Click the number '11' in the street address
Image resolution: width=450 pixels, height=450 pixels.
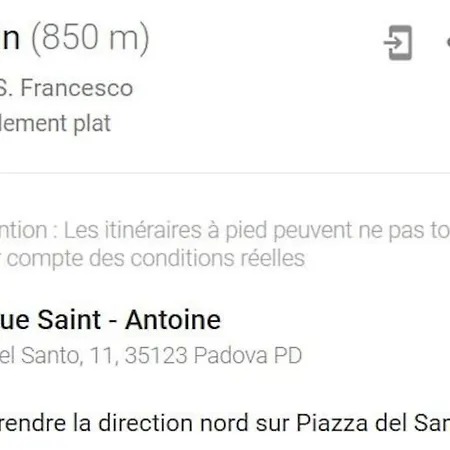pyautogui.click(x=102, y=356)
